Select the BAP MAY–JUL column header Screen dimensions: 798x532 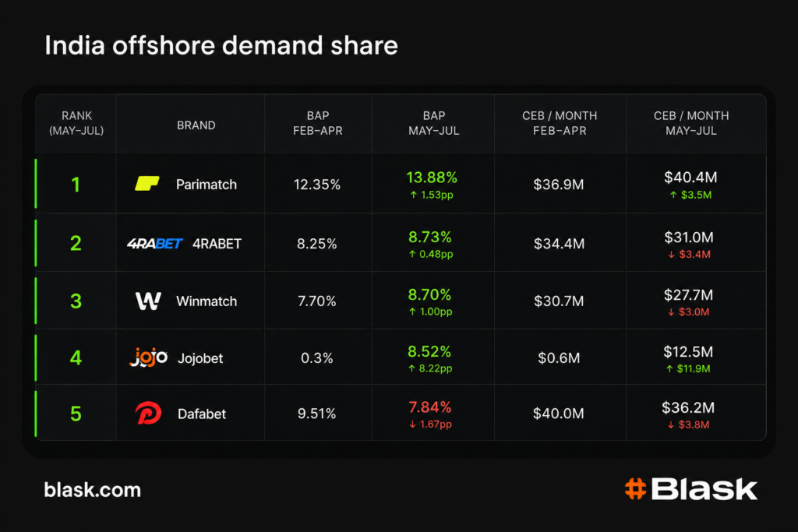[x=433, y=123]
